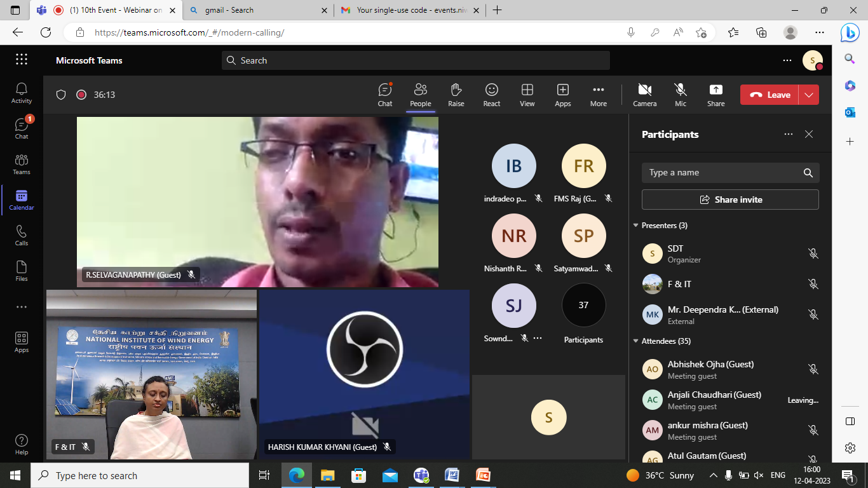
Task: Click the Share invite button
Action: click(x=730, y=200)
